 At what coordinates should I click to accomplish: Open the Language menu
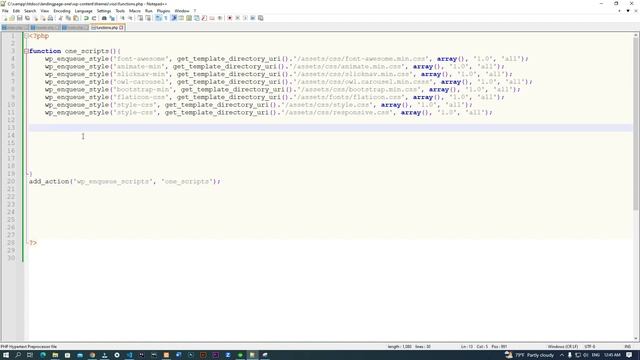tap(84, 11)
